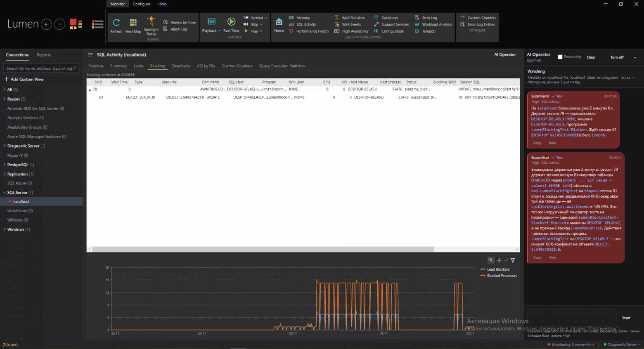This screenshot has height=349, width=644.
Task: Open the Alarm Log
Action: point(175,29)
